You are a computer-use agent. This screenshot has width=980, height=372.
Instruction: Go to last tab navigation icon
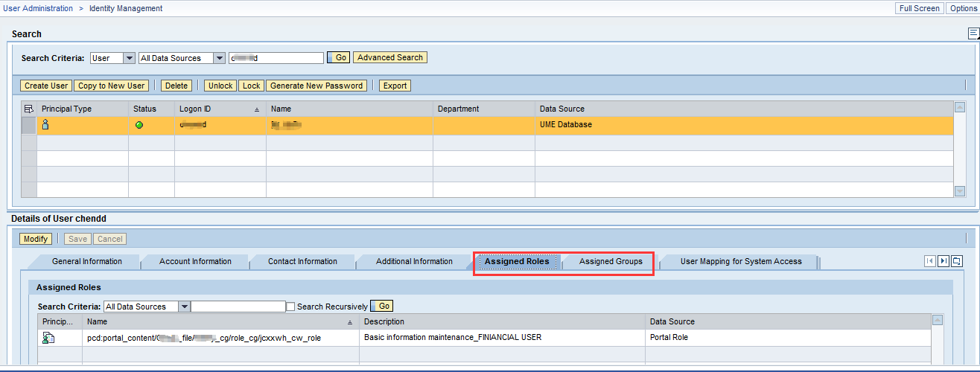(944, 261)
